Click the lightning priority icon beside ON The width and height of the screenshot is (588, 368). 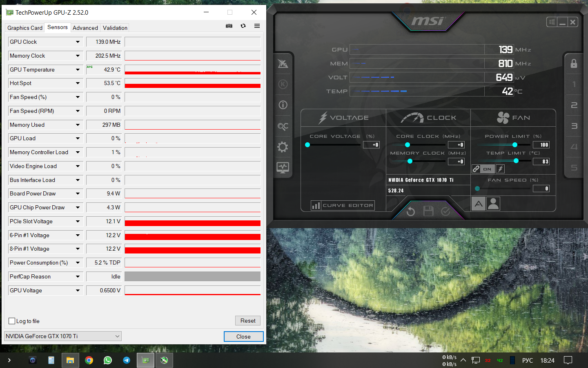500,169
